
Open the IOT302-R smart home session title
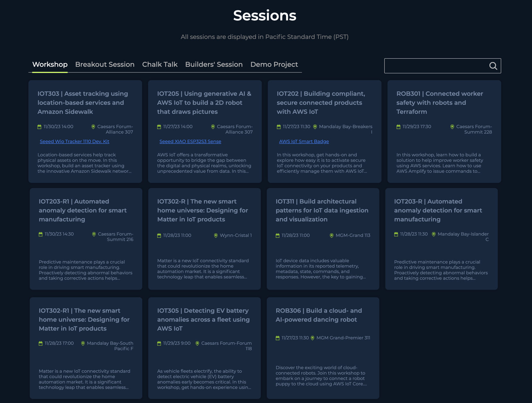(x=202, y=210)
